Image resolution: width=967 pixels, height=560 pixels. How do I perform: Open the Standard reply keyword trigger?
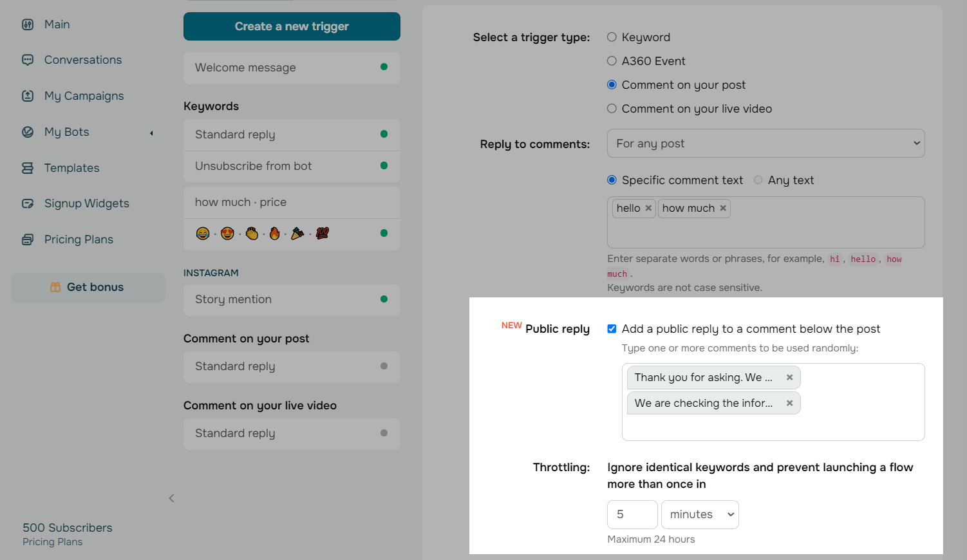click(x=292, y=135)
